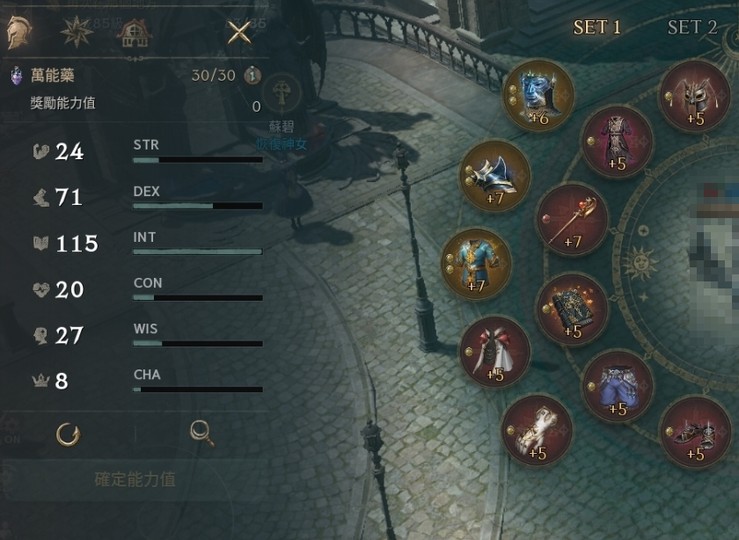
Task: Open the house tab icon
Action: pyautogui.click(x=134, y=33)
